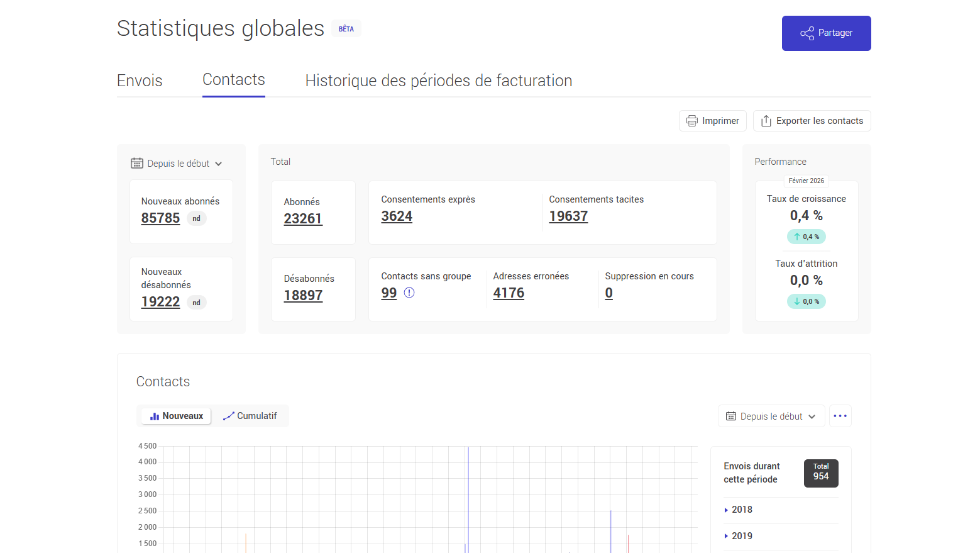This screenshot has height=553, width=980.
Task: Open the Depuis le début period dropdown
Action: coord(178,163)
